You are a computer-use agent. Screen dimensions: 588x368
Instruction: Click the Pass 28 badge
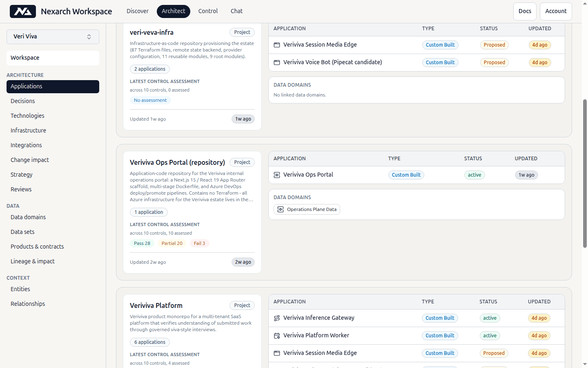[142, 244]
